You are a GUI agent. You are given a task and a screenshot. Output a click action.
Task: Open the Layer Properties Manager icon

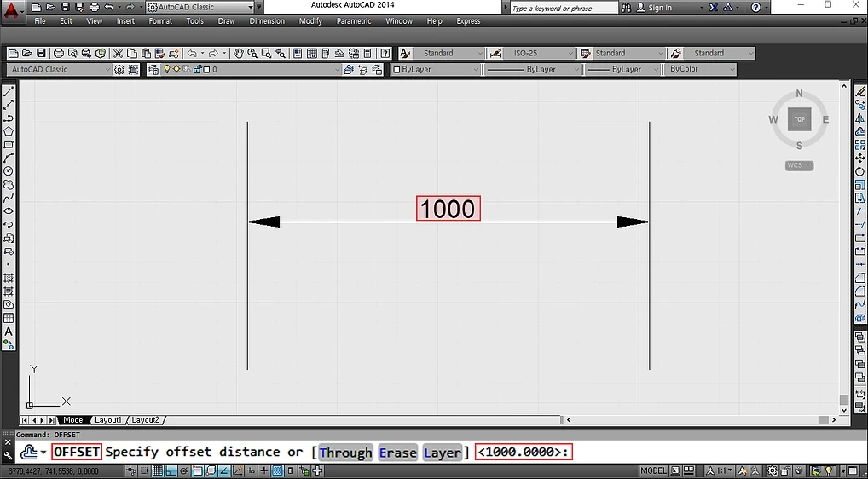(153, 70)
